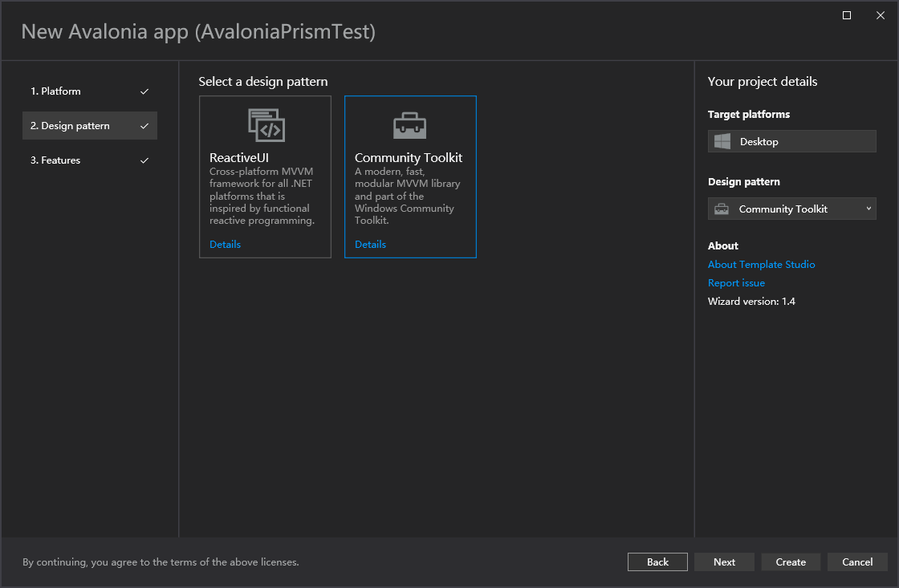Viewport: 899px width, 588px height.
Task: Open the About Template Studio link
Action: pyautogui.click(x=761, y=265)
